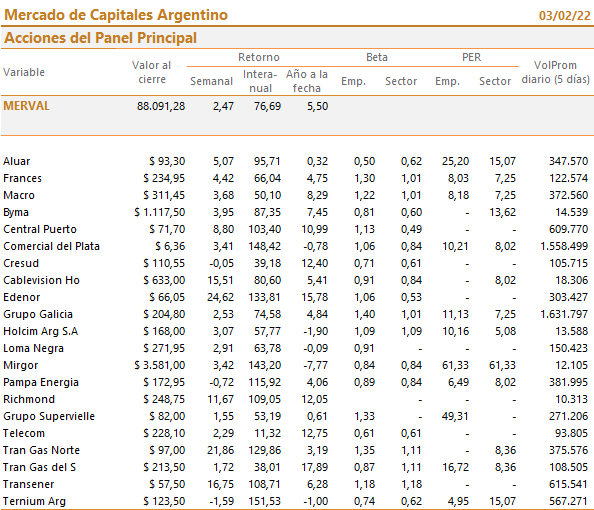Click the Tran Gas del S row name

click(39, 467)
